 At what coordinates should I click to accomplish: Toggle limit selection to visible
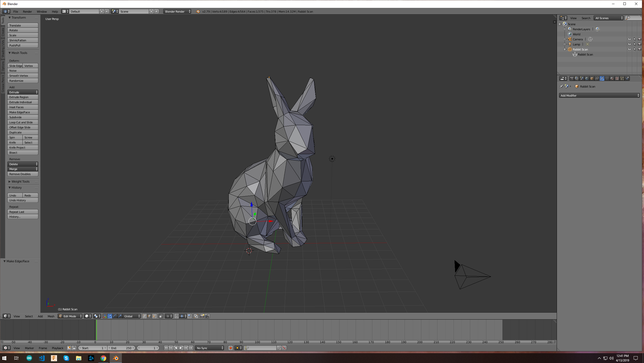pyautogui.click(x=161, y=316)
